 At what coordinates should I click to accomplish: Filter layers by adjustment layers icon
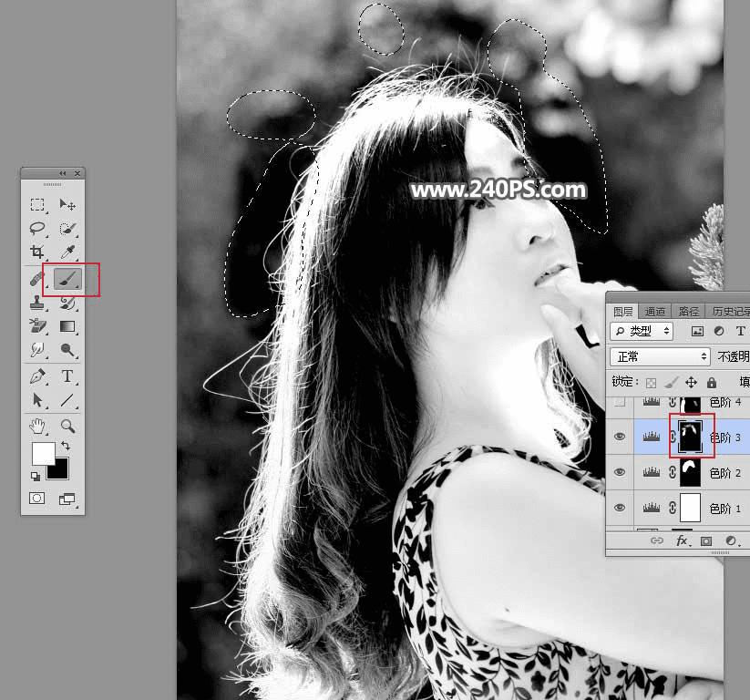pyautogui.click(x=719, y=331)
